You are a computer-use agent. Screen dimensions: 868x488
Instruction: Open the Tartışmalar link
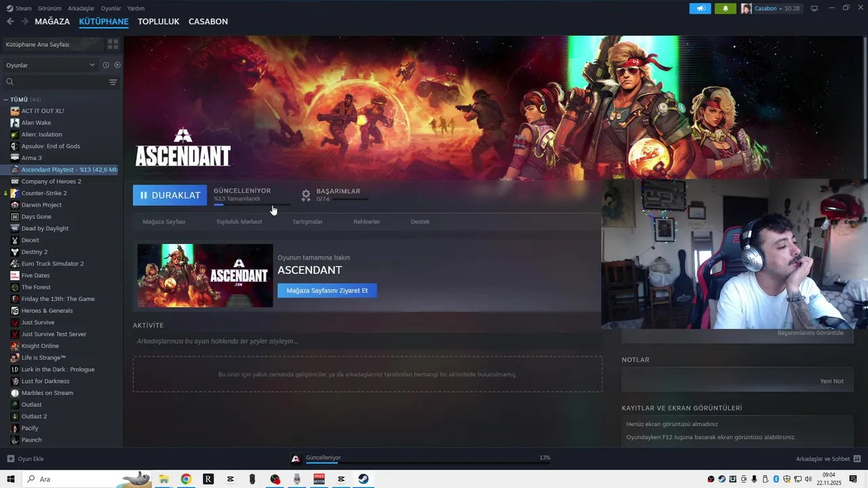[307, 222]
